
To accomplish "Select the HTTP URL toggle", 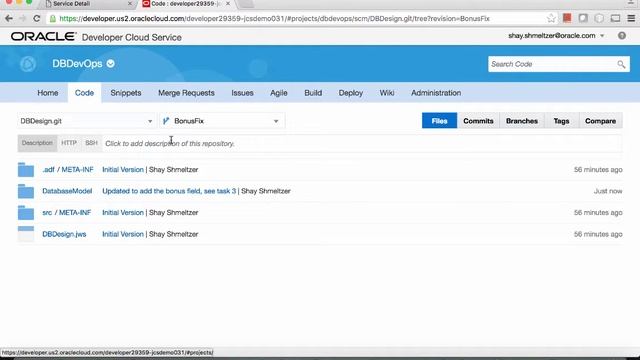I will (x=69, y=143).
